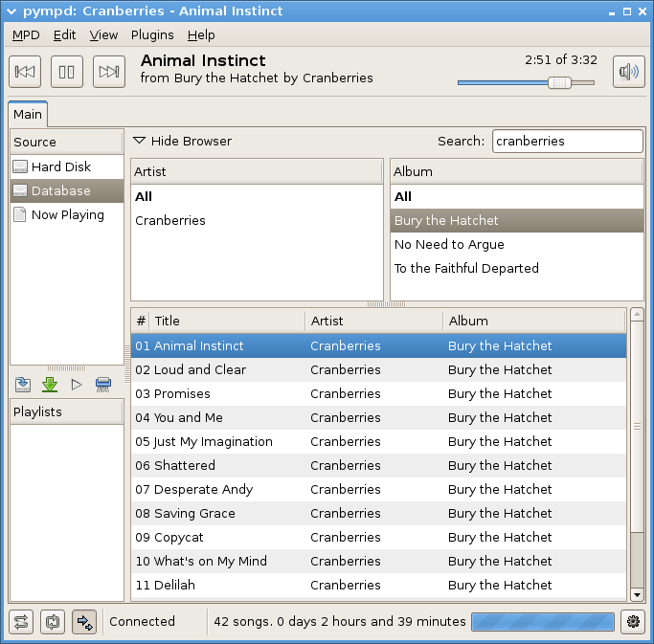Sort songs by Artist column header
This screenshot has width=654, height=644.
[374, 321]
